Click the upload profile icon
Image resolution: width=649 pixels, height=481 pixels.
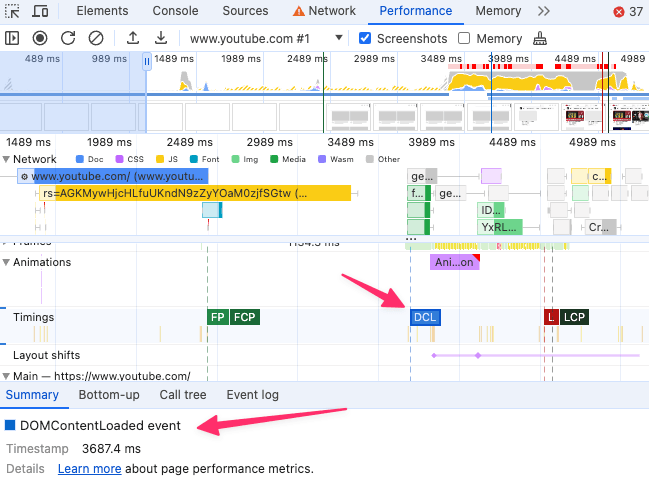[x=133, y=38]
